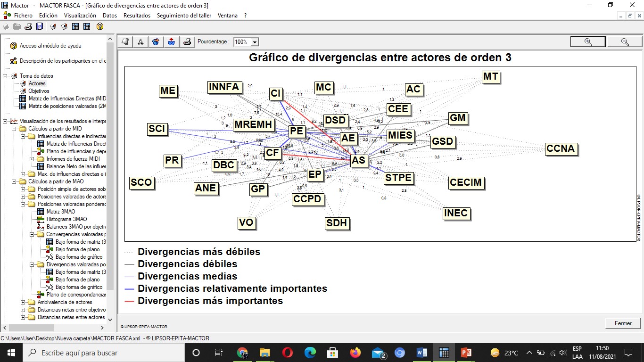Click the save diskette icon in main toolbar
This screenshot has height=362, width=644.
(x=40, y=26)
